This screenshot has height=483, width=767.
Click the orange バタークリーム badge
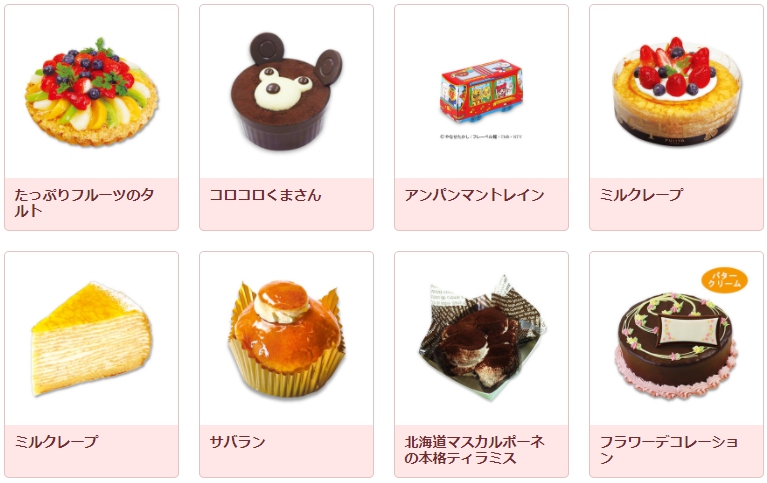(724, 280)
